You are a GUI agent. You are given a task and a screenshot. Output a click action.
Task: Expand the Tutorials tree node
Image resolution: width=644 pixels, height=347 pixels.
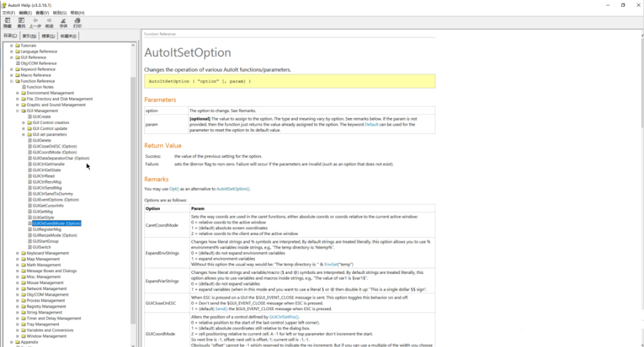point(11,46)
